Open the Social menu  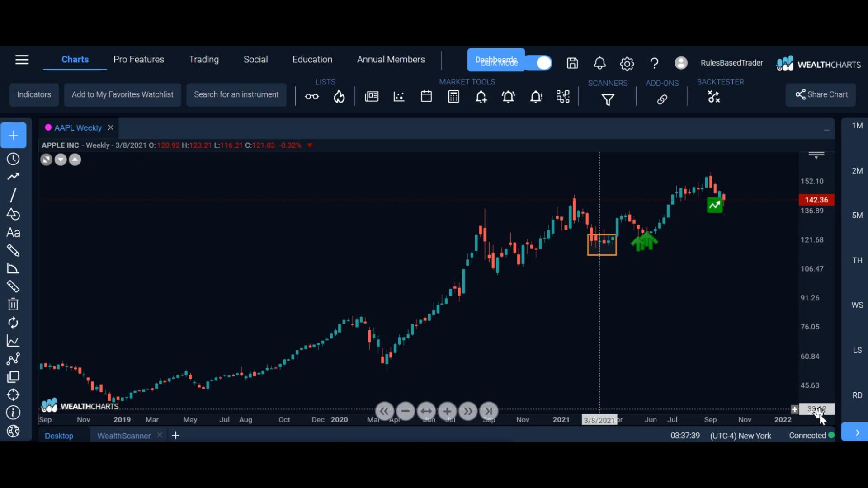tap(255, 60)
